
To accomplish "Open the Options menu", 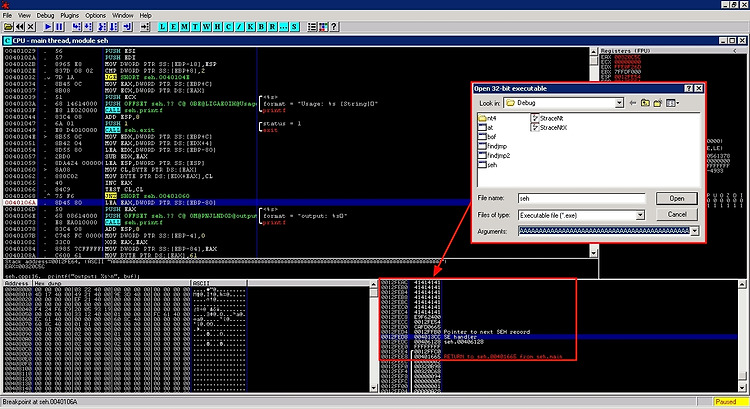I will tap(96, 15).
